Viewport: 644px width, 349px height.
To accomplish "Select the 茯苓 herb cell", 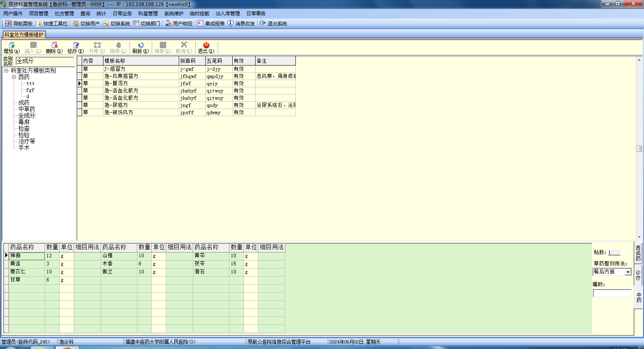I will [211, 264].
